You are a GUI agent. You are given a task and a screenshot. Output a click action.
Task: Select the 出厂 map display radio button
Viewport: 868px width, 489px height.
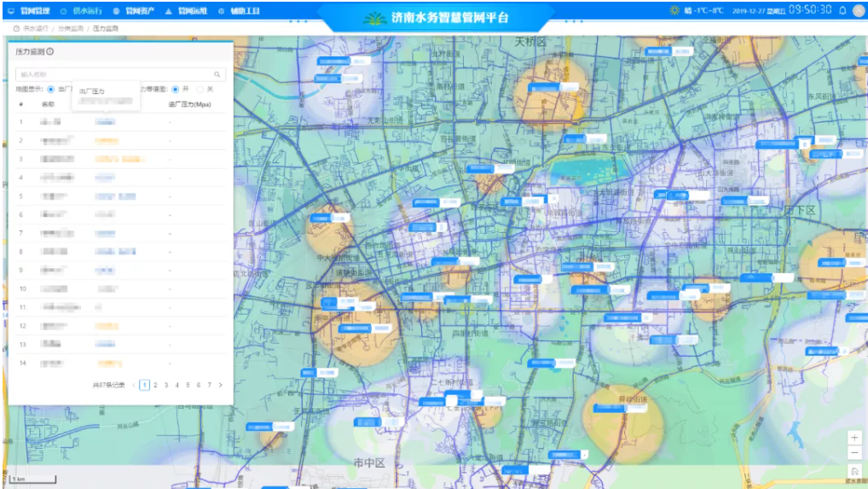coord(51,89)
